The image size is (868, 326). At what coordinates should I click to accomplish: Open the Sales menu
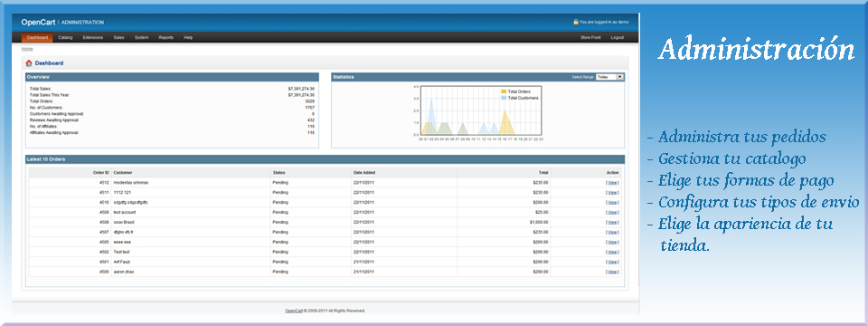(x=119, y=38)
